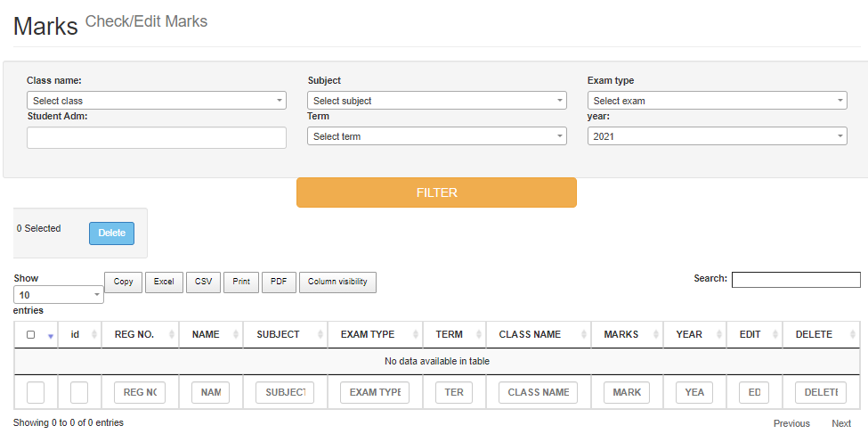Open the Column visibility menu

[x=337, y=282]
